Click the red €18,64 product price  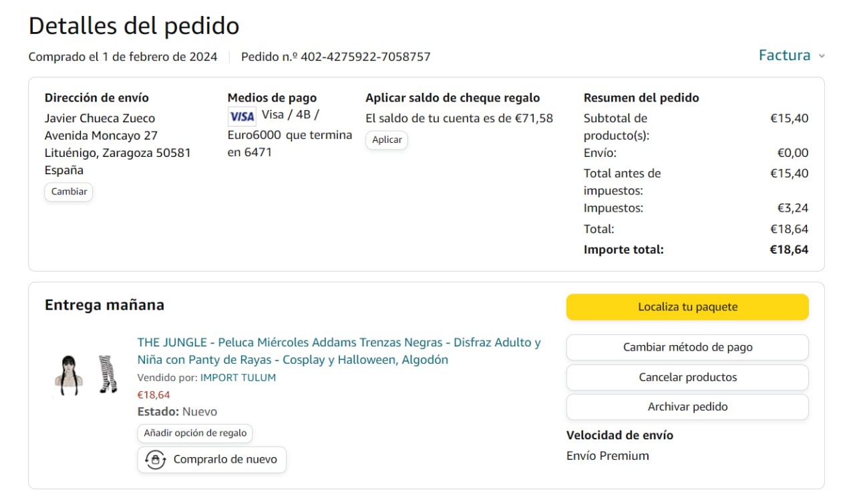(x=154, y=395)
